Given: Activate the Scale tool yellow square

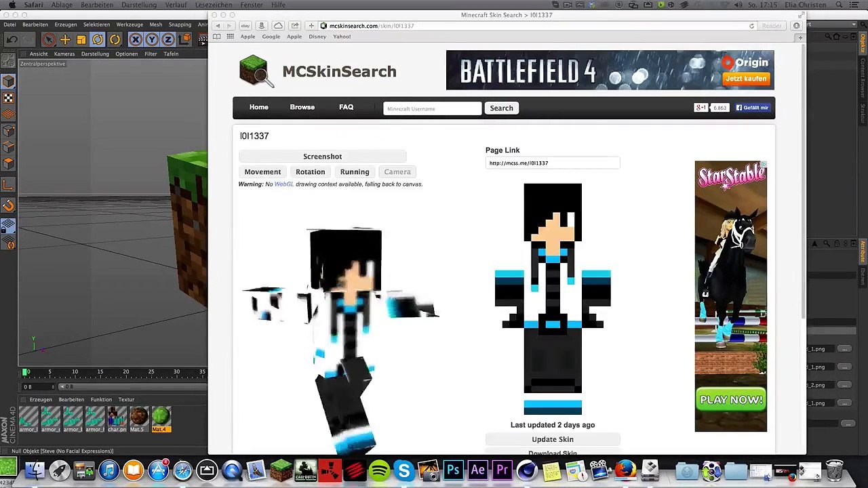Looking at the screenshot, I should [81, 40].
